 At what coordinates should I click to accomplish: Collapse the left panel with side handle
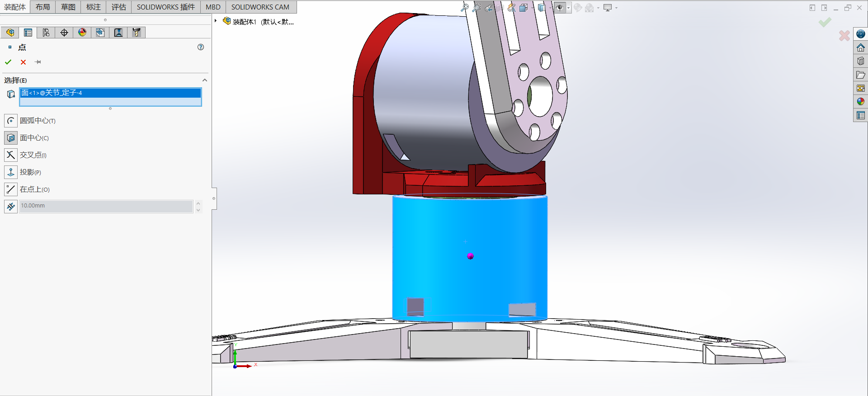click(214, 198)
